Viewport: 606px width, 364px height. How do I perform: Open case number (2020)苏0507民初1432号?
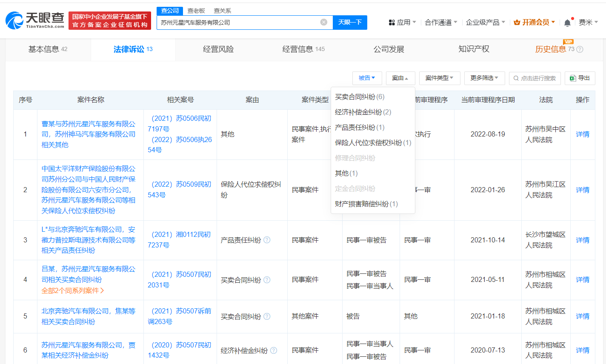point(180,350)
